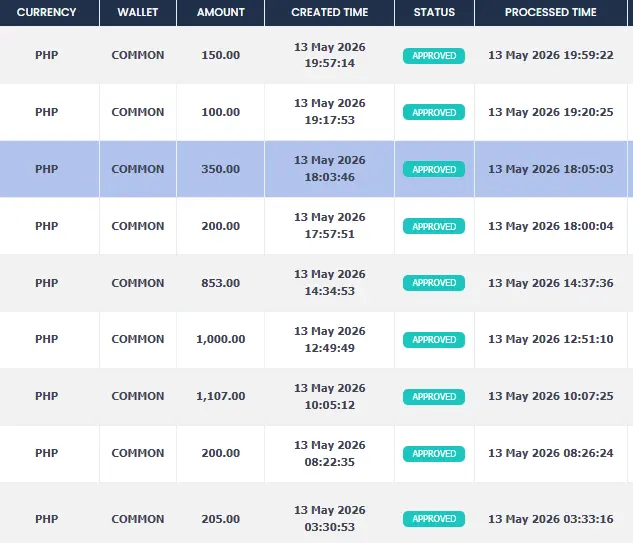Click created time 13 May 2026 17:57:51

[x=329, y=225]
